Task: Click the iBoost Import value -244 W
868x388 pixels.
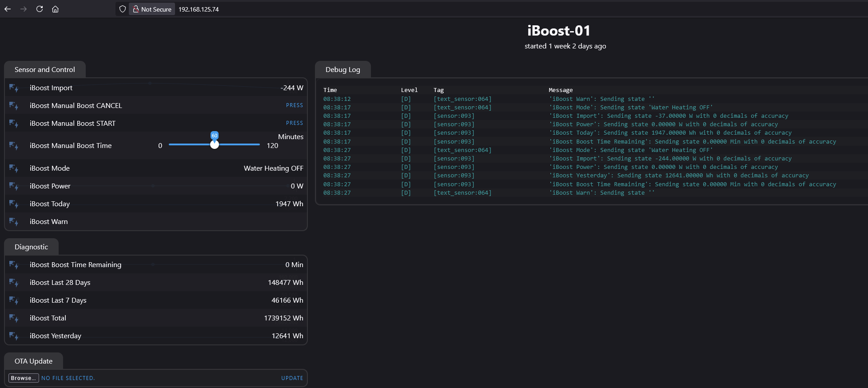Action: coord(292,88)
